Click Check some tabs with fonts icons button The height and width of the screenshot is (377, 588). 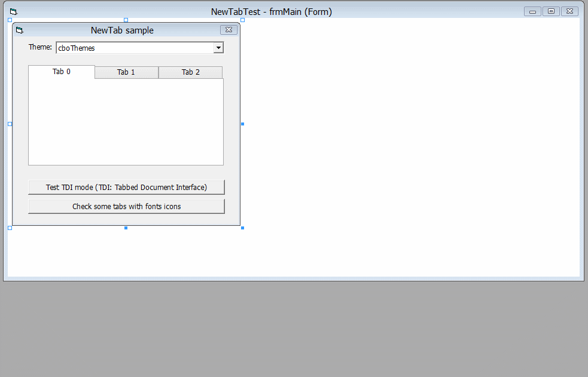click(x=126, y=206)
